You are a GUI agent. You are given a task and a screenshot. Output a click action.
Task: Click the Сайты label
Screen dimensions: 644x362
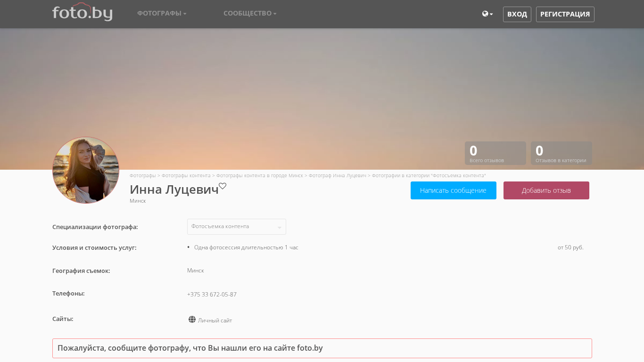point(63,319)
